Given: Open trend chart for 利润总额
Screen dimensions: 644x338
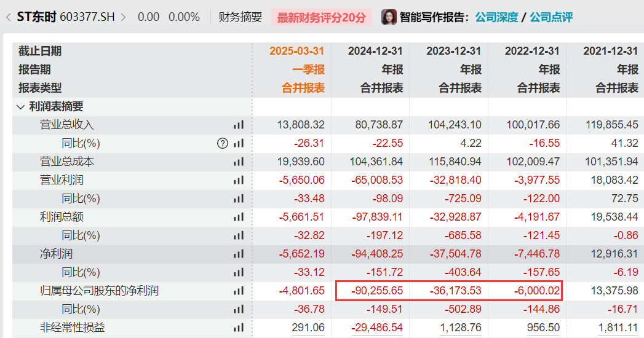Looking at the screenshot, I should point(238,217).
